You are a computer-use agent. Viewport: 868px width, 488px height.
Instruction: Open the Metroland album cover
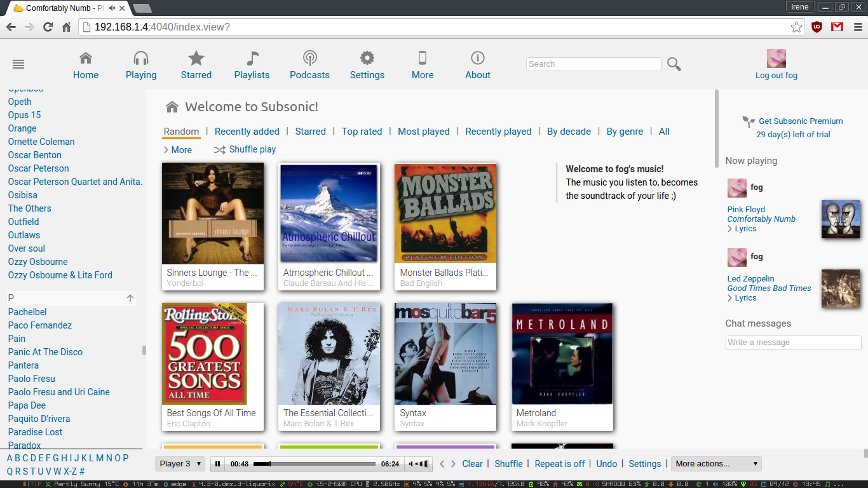(562, 354)
